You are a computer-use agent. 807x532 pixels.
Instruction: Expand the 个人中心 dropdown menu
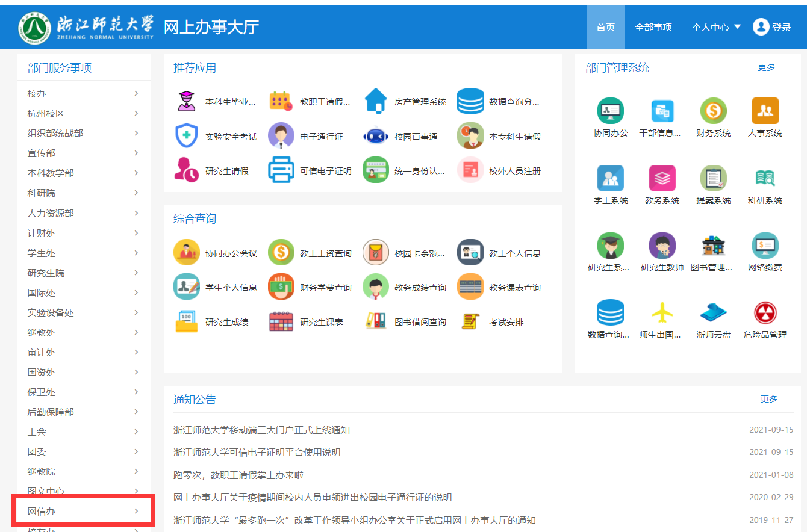[716, 28]
